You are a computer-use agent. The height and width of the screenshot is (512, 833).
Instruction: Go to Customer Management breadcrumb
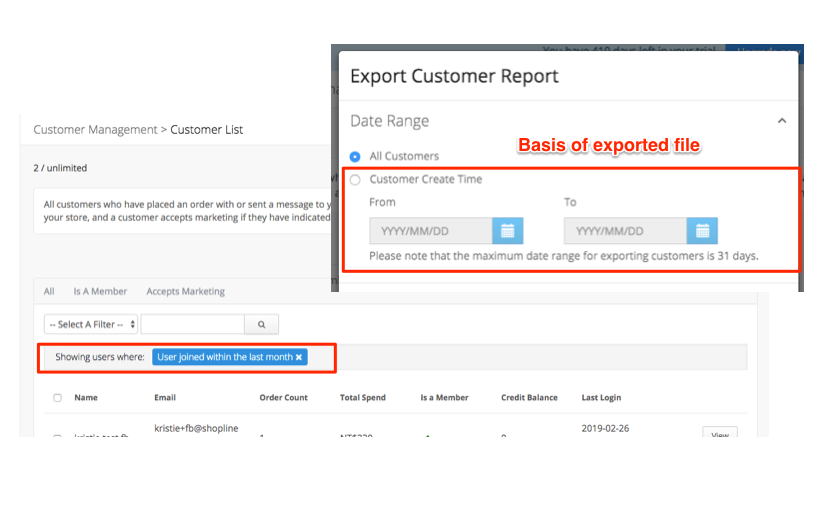[95, 130]
